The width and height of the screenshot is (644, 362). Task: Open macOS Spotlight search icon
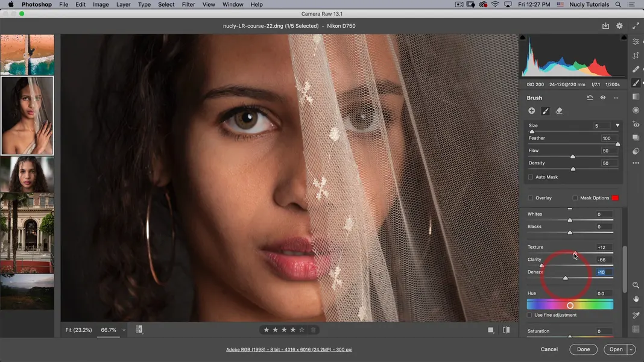(617, 4)
